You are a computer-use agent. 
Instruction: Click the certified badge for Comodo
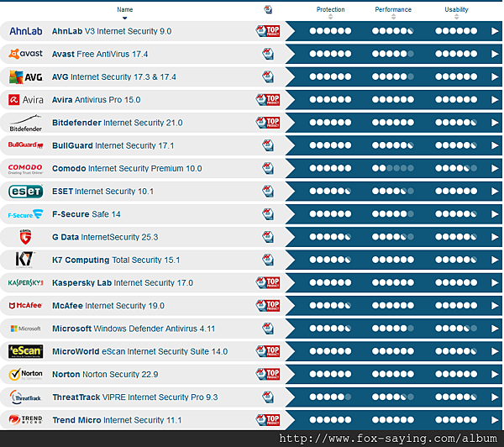tap(268, 168)
